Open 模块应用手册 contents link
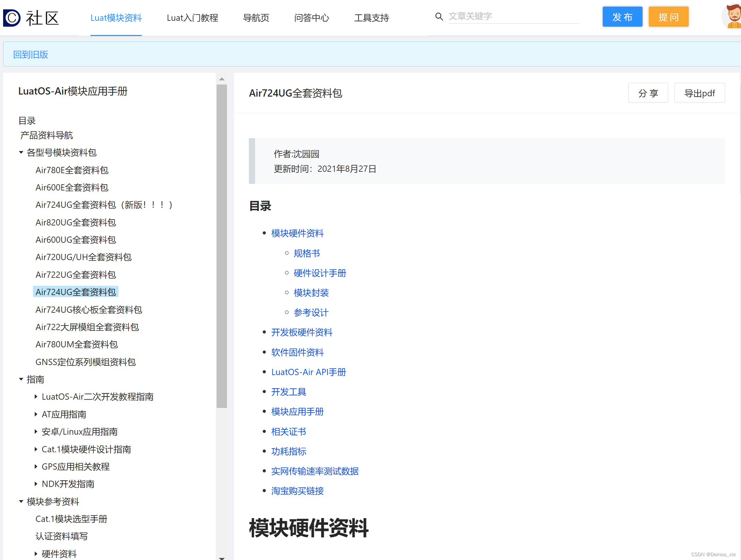This screenshot has width=741, height=560. point(297,411)
